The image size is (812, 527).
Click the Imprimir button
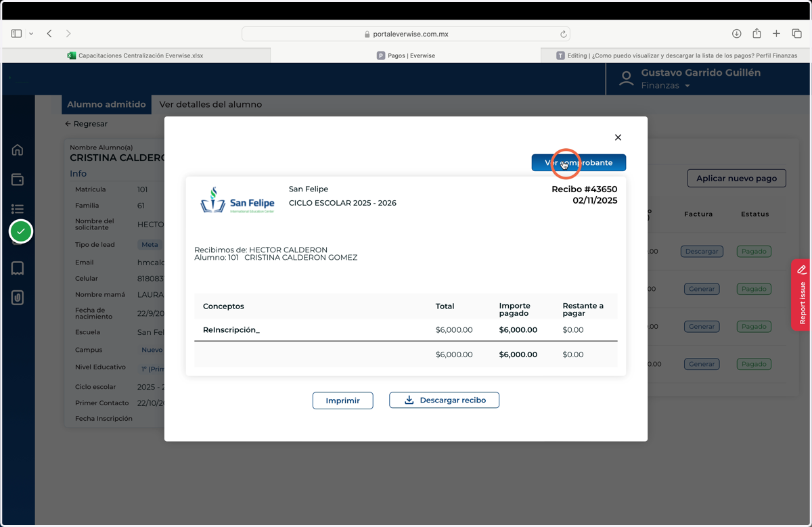(342, 400)
